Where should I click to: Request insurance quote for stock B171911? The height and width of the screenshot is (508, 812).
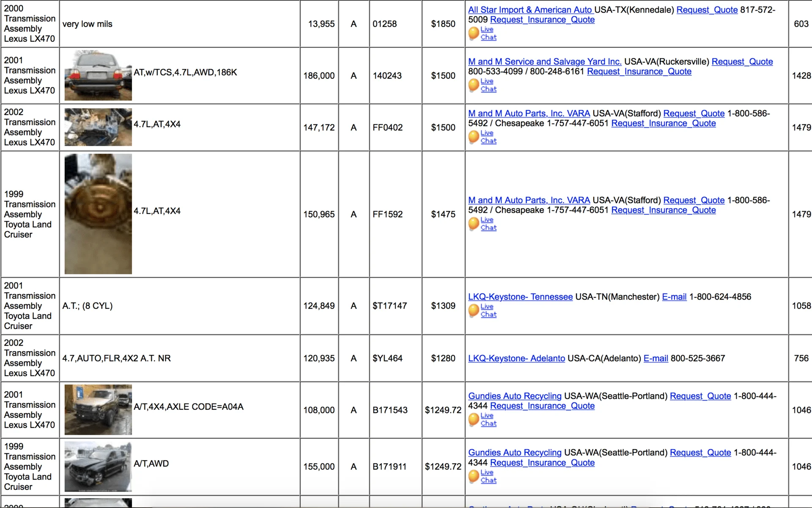543,463
